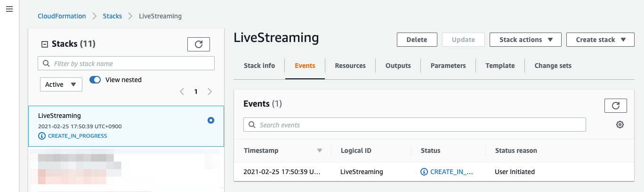Switch to the Template tab

pyautogui.click(x=500, y=66)
